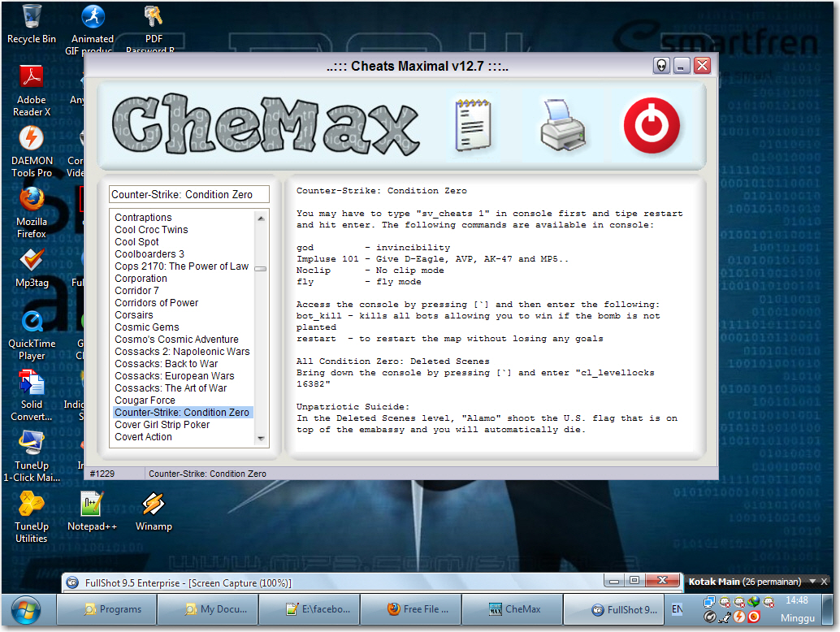
Task: Switch to E:\facebo... taskbar button
Action: [x=310, y=609]
